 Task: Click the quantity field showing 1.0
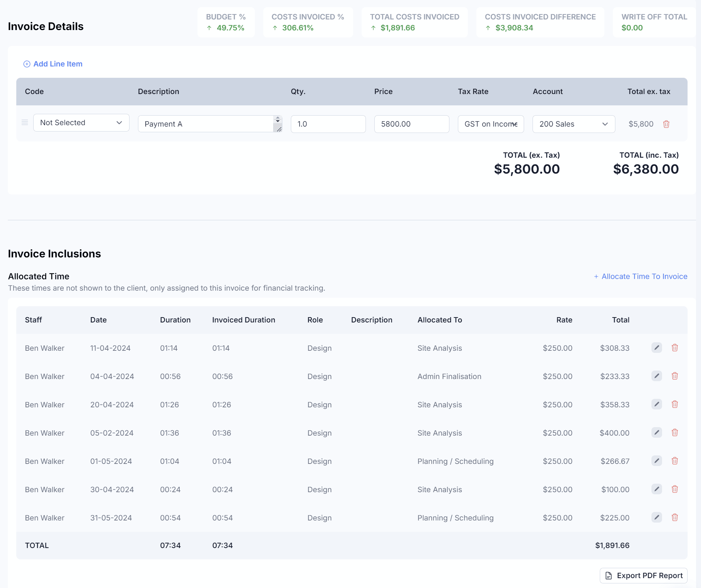click(x=328, y=124)
